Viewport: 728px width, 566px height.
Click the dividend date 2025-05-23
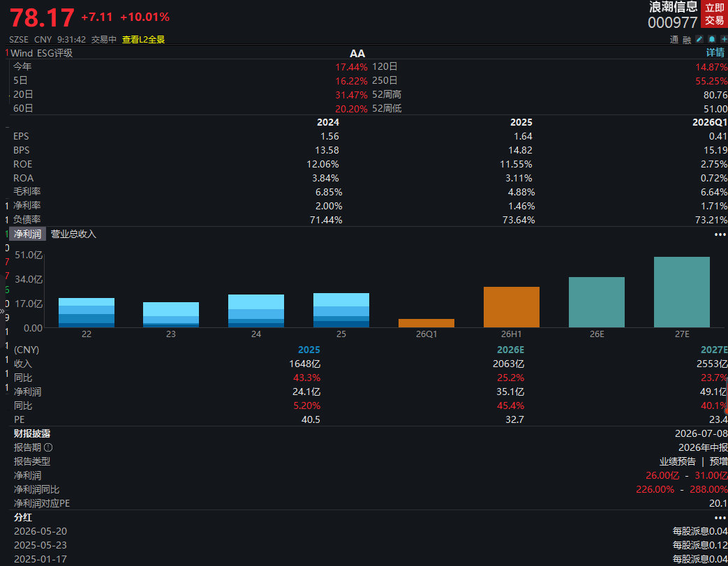(x=40, y=545)
